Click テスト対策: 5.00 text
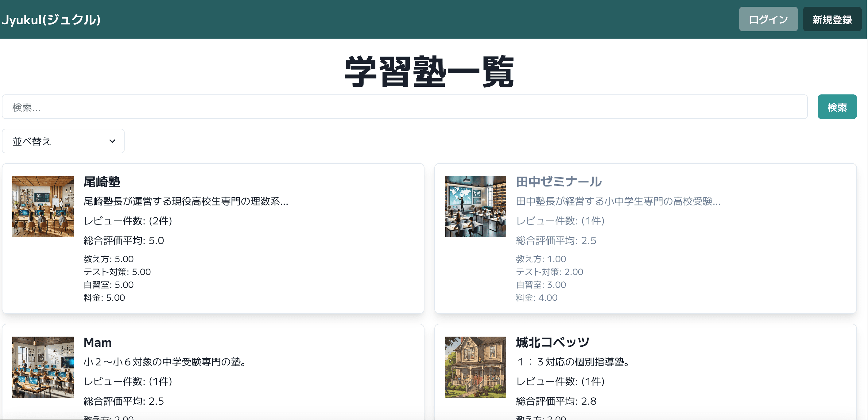 click(117, 272)
